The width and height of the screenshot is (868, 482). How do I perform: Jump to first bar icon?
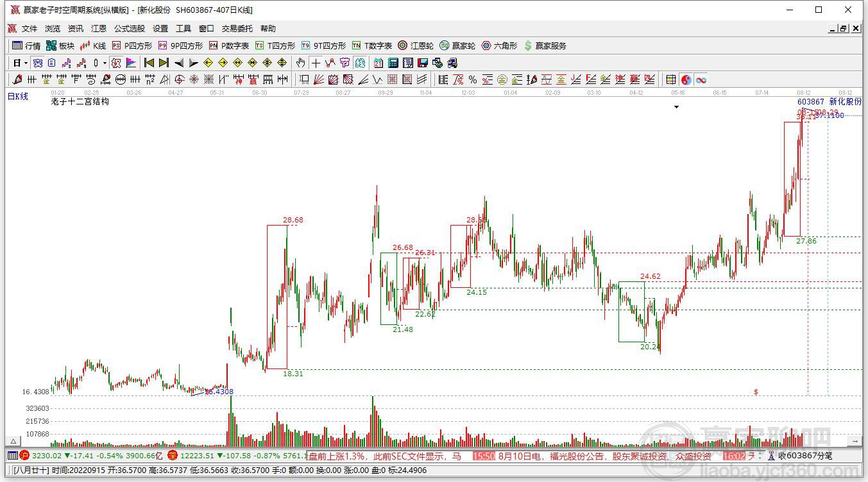coord(149,63)
